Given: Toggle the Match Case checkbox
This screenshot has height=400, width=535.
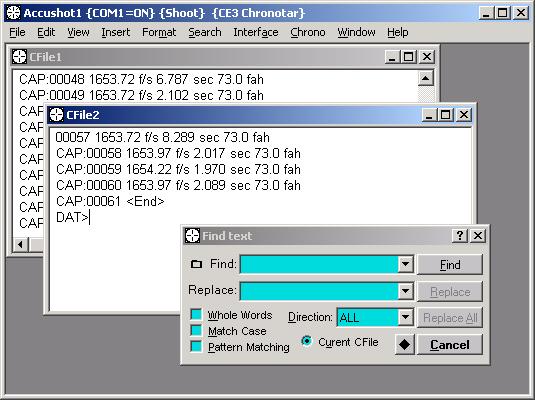Looking at the screenshot, I should click(196, 330).
